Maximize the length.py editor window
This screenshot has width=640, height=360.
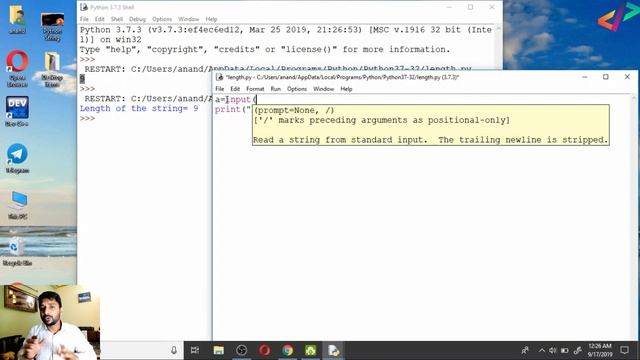(606, 77)
